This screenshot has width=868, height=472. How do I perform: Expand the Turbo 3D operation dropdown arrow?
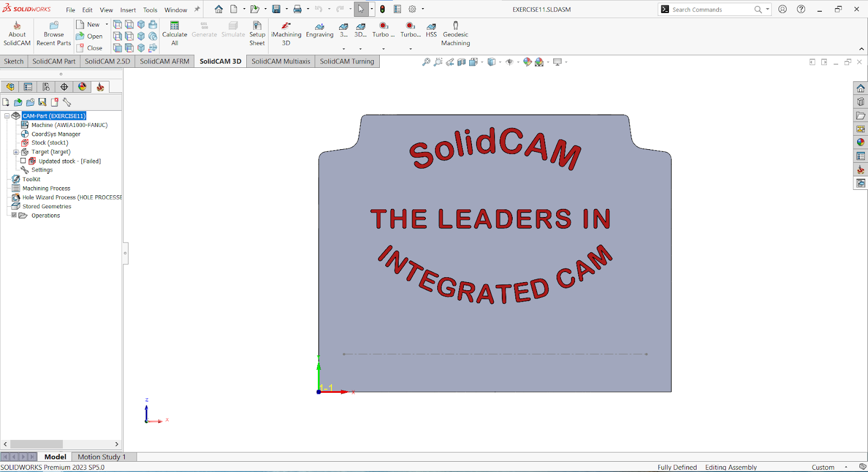pyautogui.click(x=384, y=49)
